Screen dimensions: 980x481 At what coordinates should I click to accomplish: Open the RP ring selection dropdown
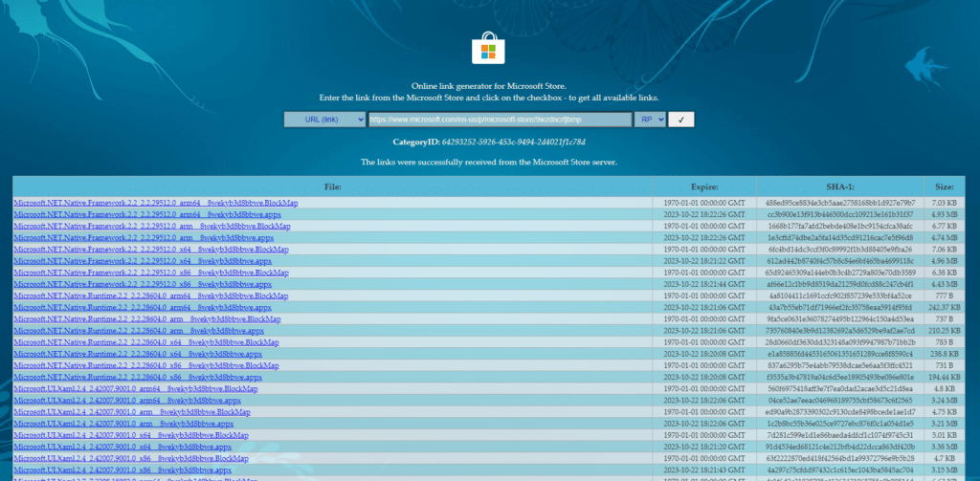click(650, 120)
